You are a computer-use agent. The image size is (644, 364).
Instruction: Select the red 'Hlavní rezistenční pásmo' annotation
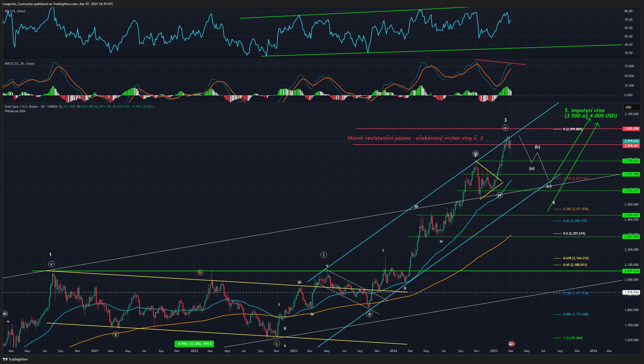coord(415,138)
